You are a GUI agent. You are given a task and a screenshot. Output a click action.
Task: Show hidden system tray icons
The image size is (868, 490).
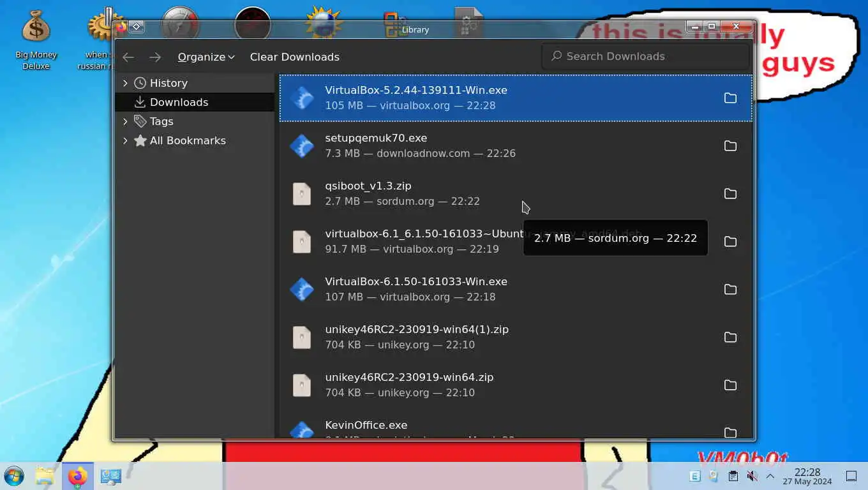pos(770,476)
